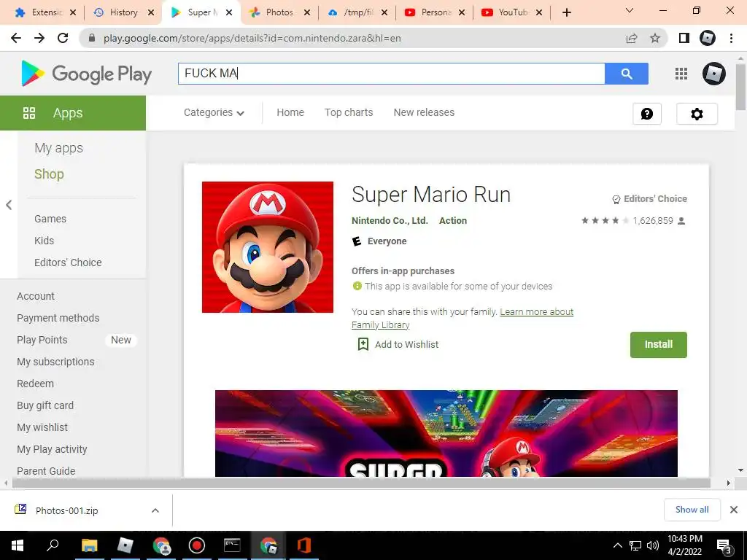Open the Chrome profile avatar in toolbar
This screenshot has width=747, height=560.
point(708,38)
